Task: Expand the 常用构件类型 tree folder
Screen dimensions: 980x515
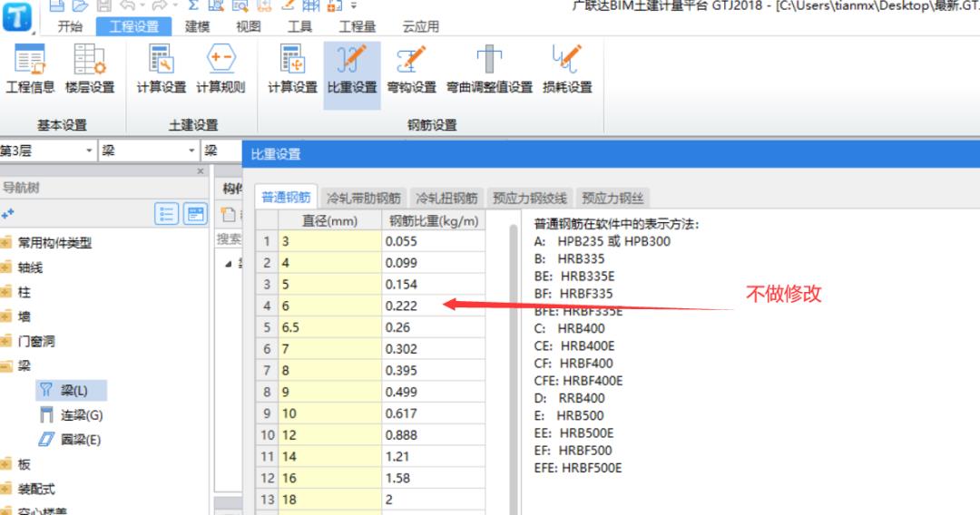Action: pyautogui.click(x=54, y=243)
